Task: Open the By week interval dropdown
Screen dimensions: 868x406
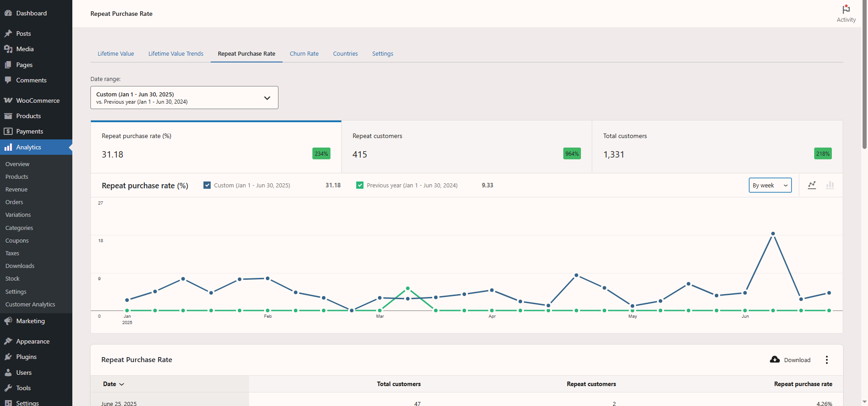Action: click(x=770, y=185)
